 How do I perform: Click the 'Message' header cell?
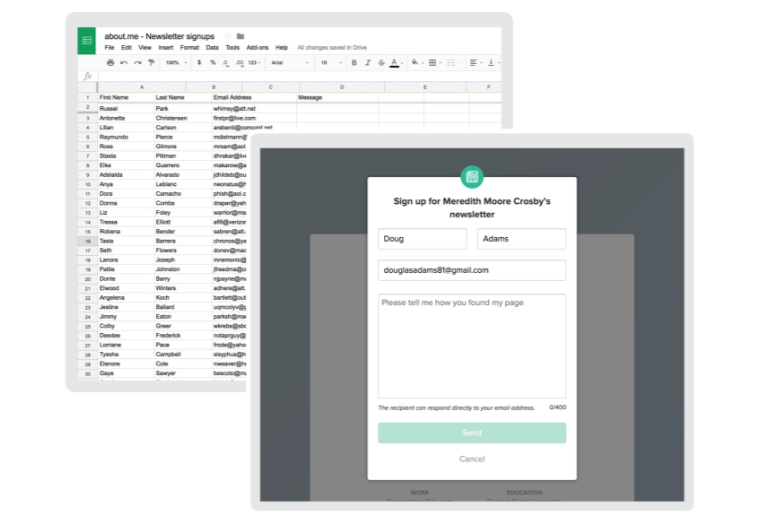337,97
